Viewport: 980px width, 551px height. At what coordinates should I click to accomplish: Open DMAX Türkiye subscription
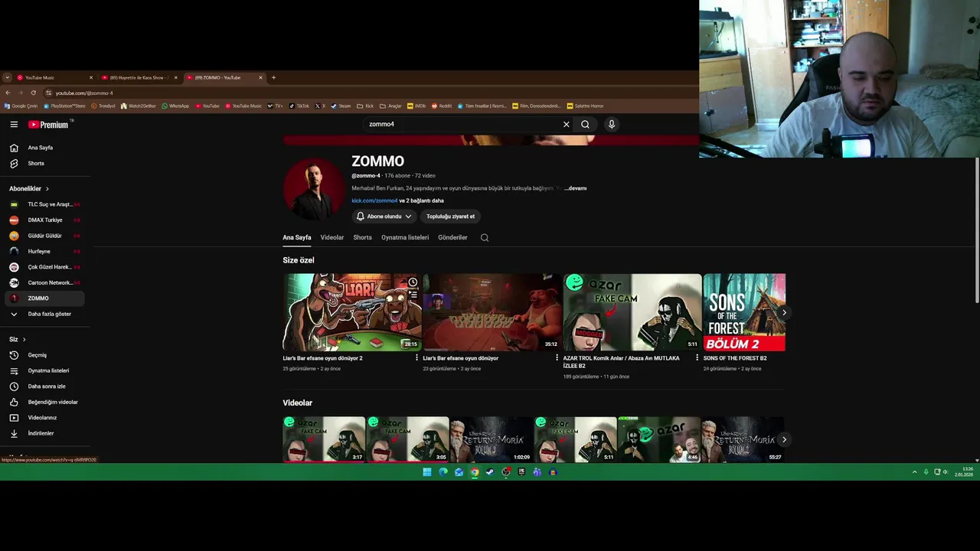[x=44, y=220]
